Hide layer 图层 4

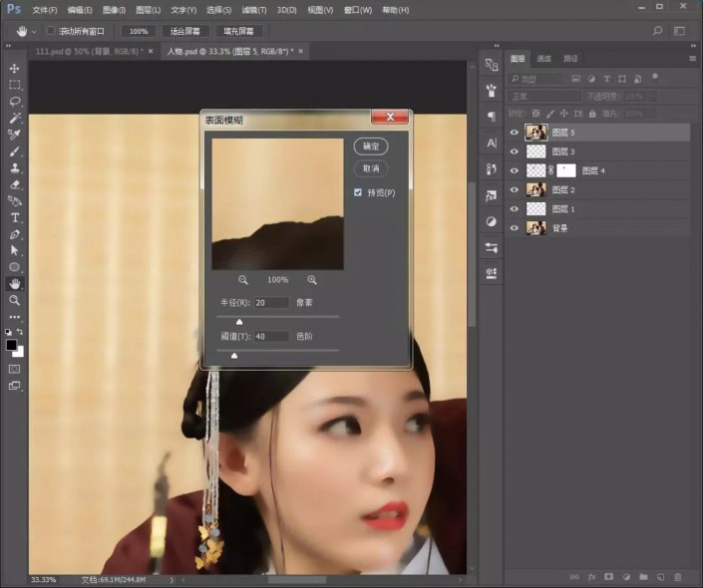[515, 170]
